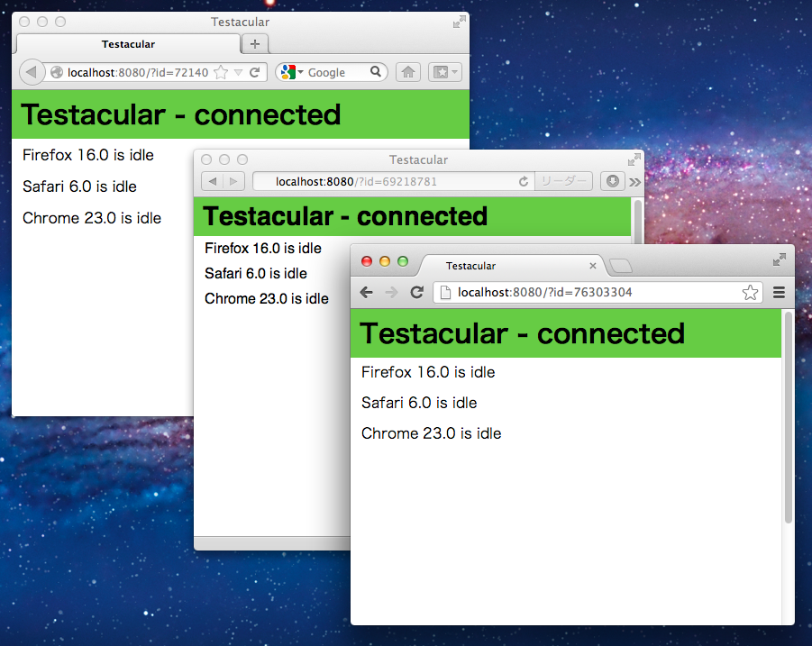Go to Firefox home page
Viewport: 812px width, 646px height.
(407, 72)
